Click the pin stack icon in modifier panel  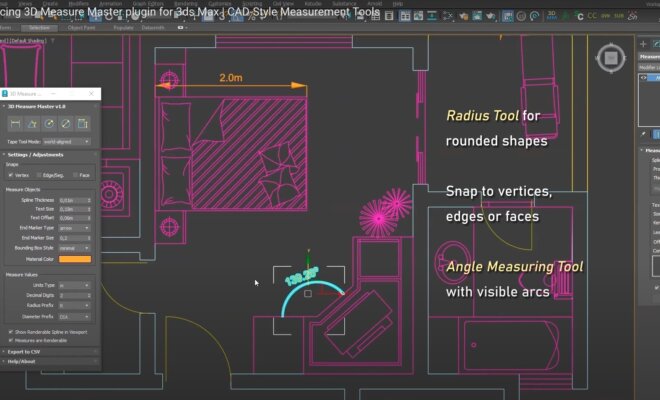pos(644,133)
